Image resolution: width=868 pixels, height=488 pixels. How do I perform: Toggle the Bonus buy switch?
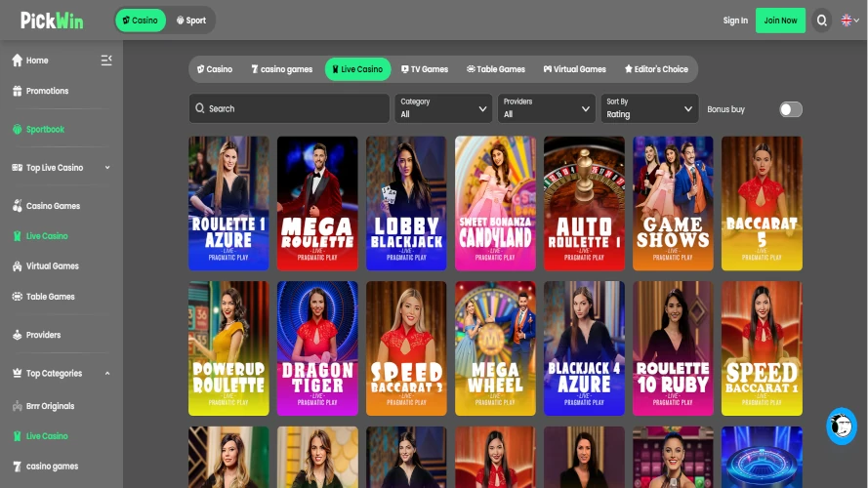791,109
